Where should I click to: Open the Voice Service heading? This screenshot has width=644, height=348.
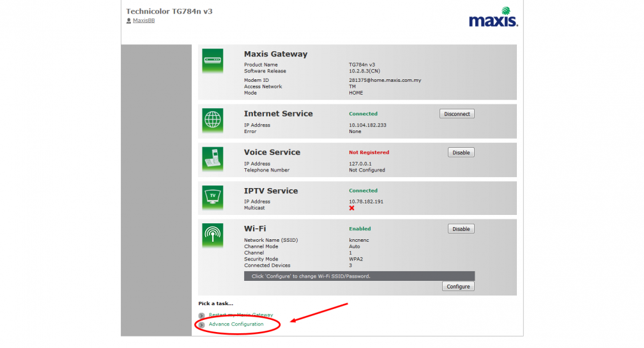click(x=272, y=152)
